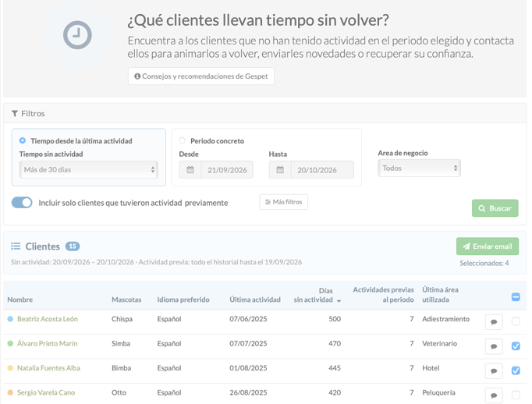Click message icon for Natalia Fuentes Alba
Image resolution: width=532 pixels, height=404 pixels.
494,370
